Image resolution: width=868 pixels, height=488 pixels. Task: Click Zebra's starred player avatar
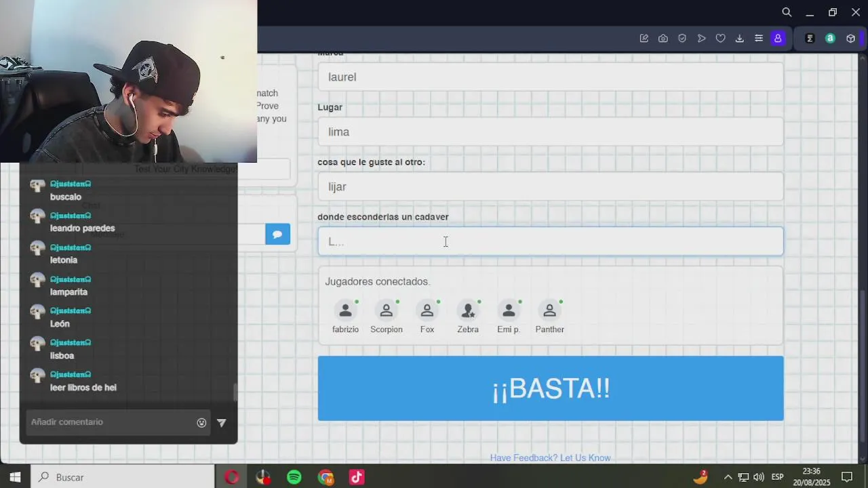click(468, 310)
